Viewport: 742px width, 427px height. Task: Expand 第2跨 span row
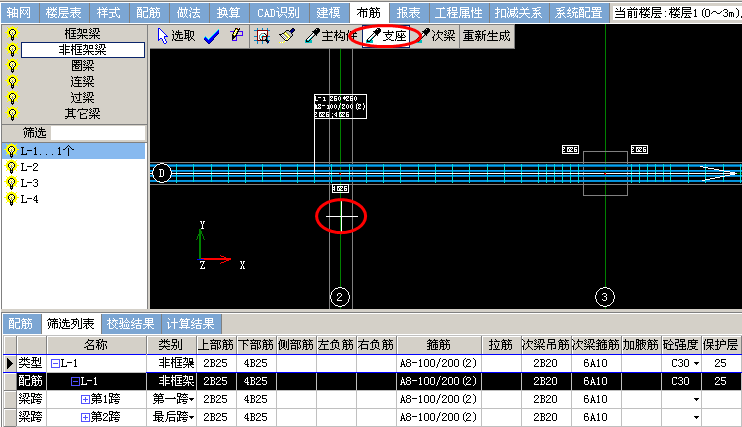click(85, 418)
